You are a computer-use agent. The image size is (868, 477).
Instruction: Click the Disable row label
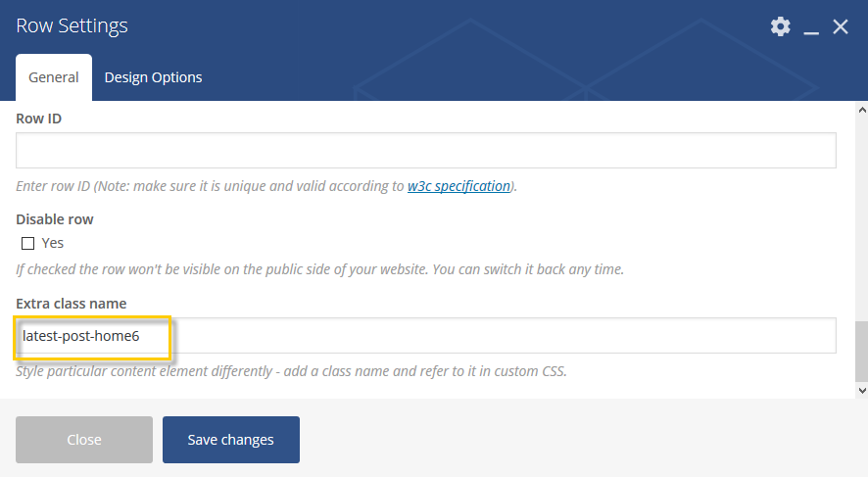pos(54,219)
